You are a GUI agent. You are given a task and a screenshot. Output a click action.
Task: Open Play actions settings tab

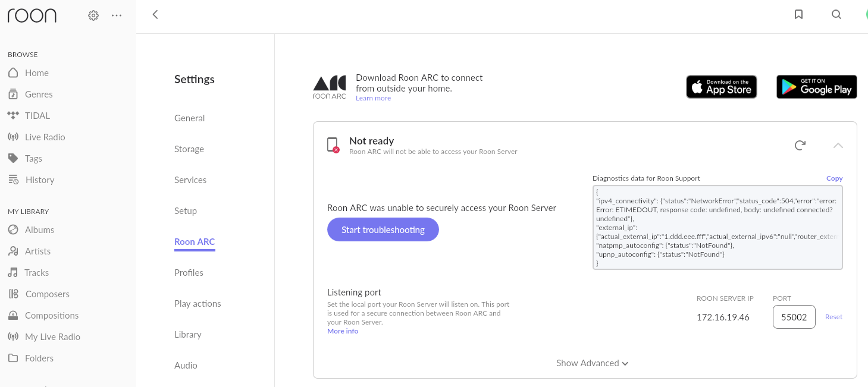coord(198,303)
